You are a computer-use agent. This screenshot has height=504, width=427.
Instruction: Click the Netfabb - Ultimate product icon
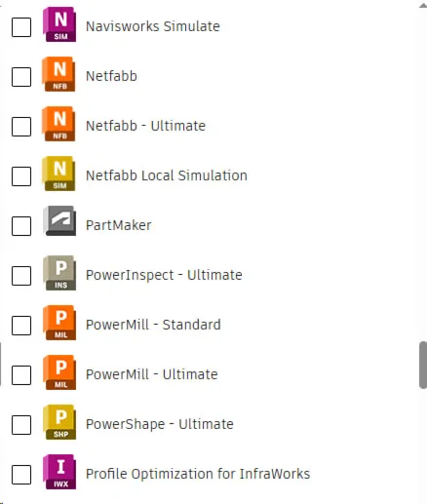pyautogui.click(x=58, y=124)
